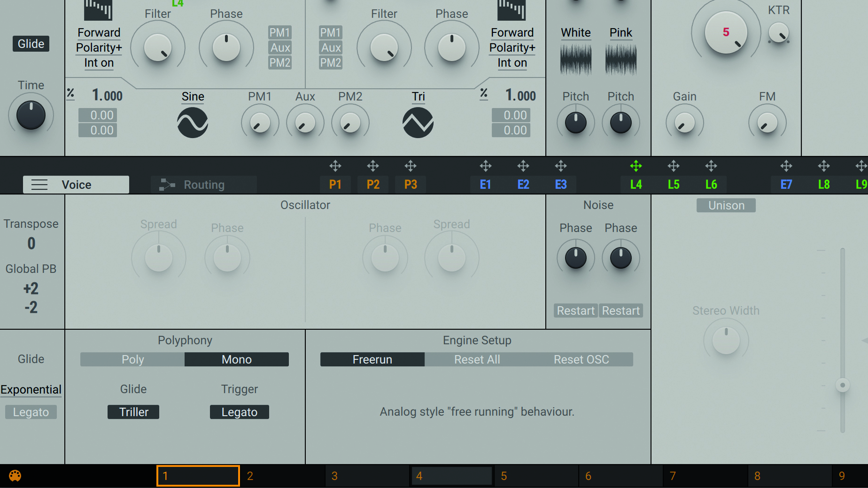Open right oscillator Int on dropdown
The width and height of the screenshot is (868, 488).
512,62
